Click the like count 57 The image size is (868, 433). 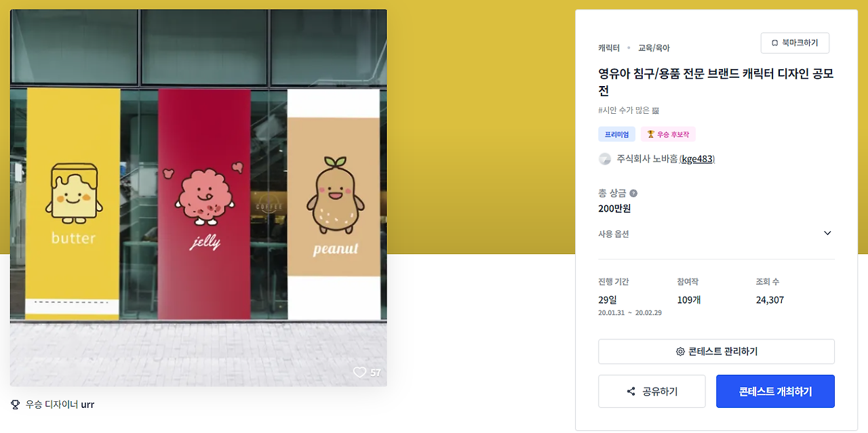tap(376, 373)
